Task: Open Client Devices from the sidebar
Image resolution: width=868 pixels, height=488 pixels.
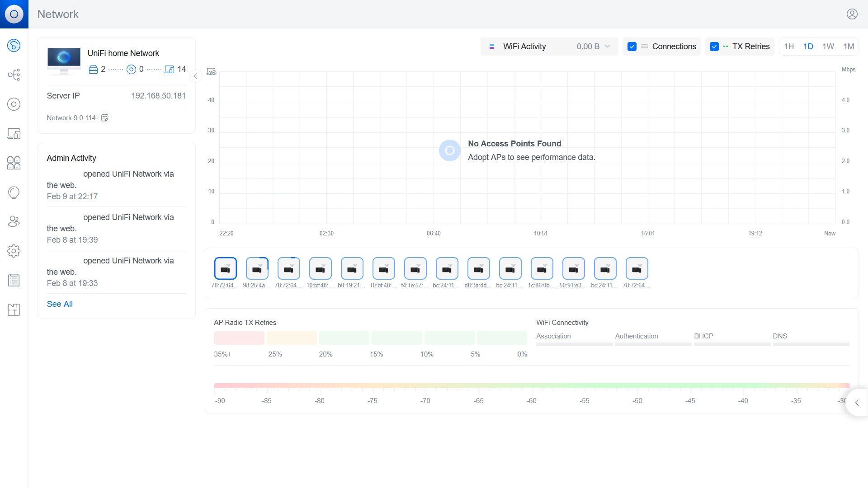Action: (x=14, y=133)
